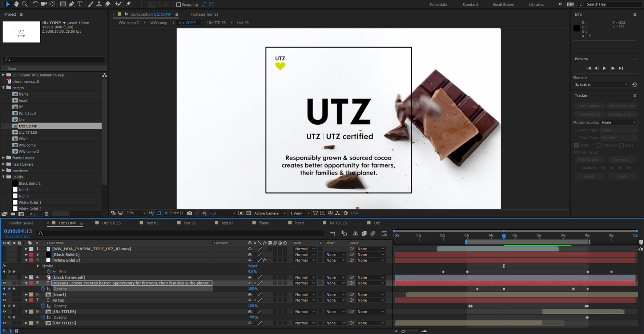Open the Spacebar shortcut dropdown
This screenshot has width=644, height=334.
click(x=601, y=85)
